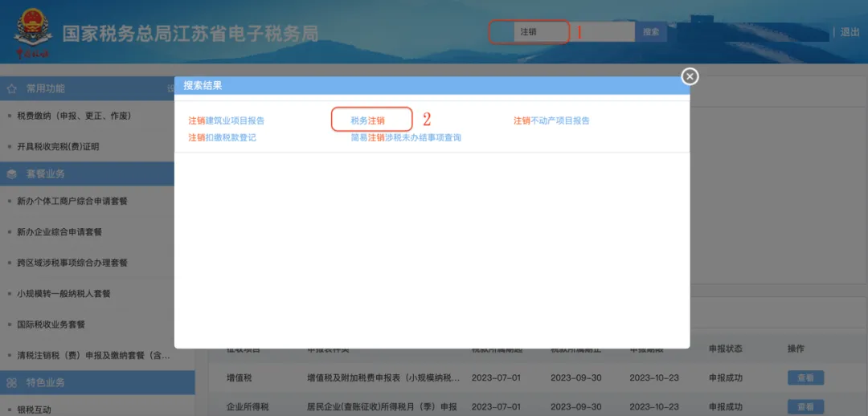This screenshot has height=416, width=868.
Task: Open 简易注销涉税未办结事项查询 link
Action: click(406, 138)
